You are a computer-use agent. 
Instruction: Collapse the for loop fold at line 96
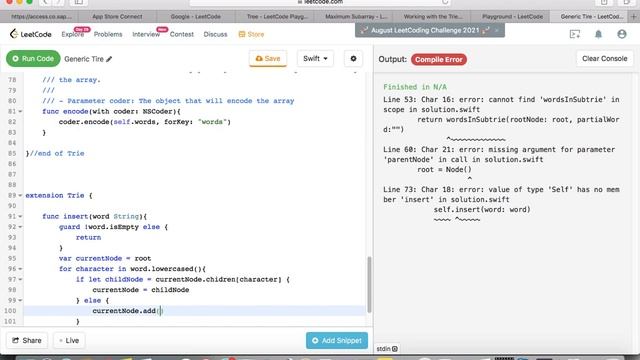click(x=20, y=269)
